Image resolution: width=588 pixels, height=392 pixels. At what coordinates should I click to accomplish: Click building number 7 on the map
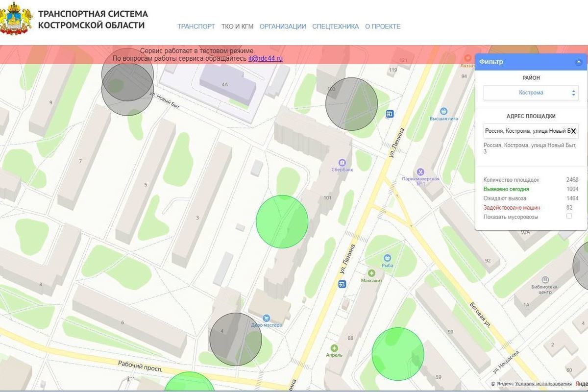coord(80,161)
